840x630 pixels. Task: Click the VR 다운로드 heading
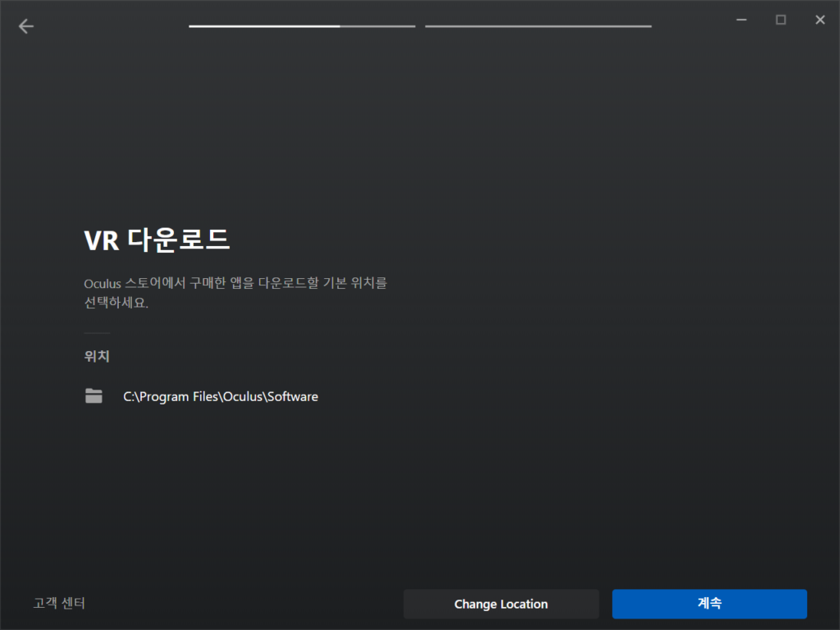157,240
